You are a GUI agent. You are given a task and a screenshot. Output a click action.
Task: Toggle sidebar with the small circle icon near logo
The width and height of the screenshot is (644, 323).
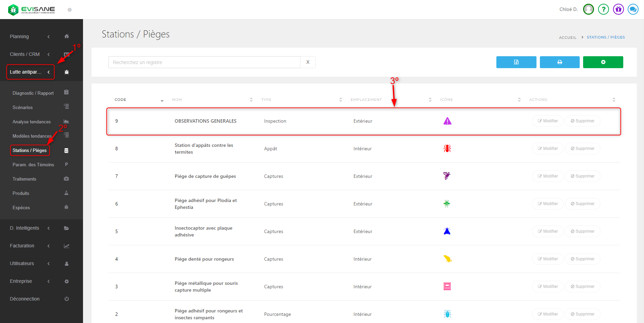click(x=70, y=10)
